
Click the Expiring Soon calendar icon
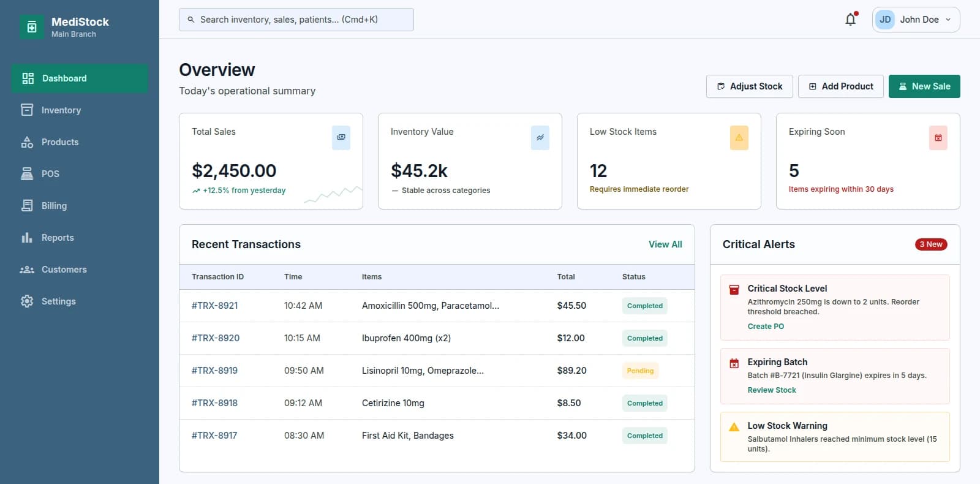coord(938,138)
